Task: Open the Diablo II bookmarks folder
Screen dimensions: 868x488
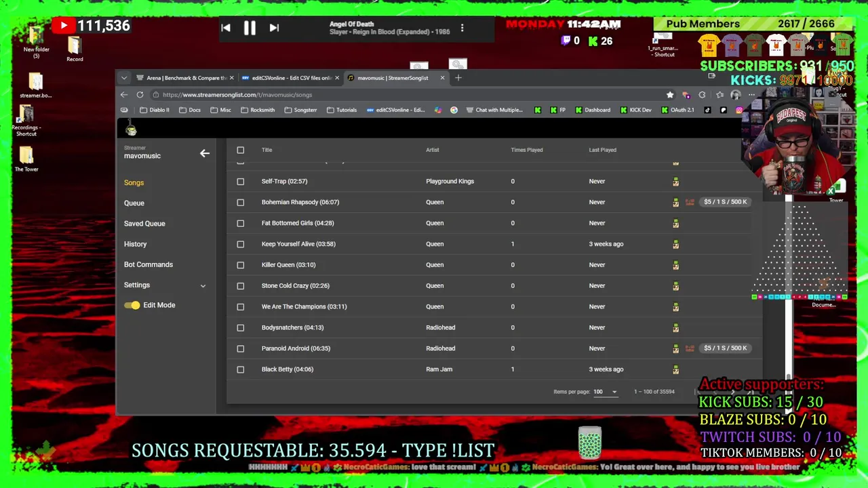Action: 155,110
